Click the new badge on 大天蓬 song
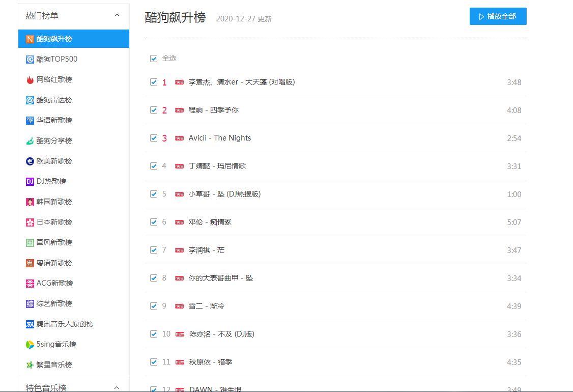The width and height of the screenshot is (573, 392). point(180,82)
